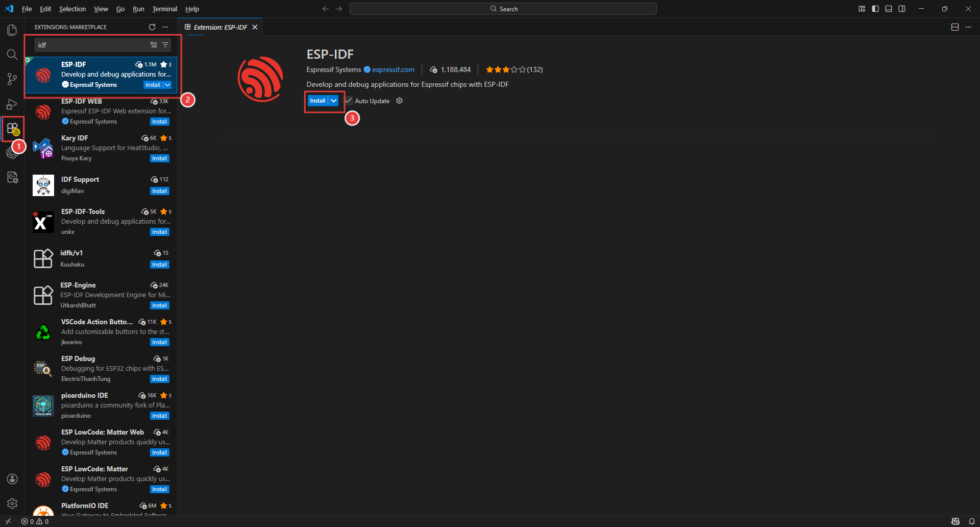Viewport: 980px width, 527px height.
Task: Open the extension filter options
Action: pos(165,45)
